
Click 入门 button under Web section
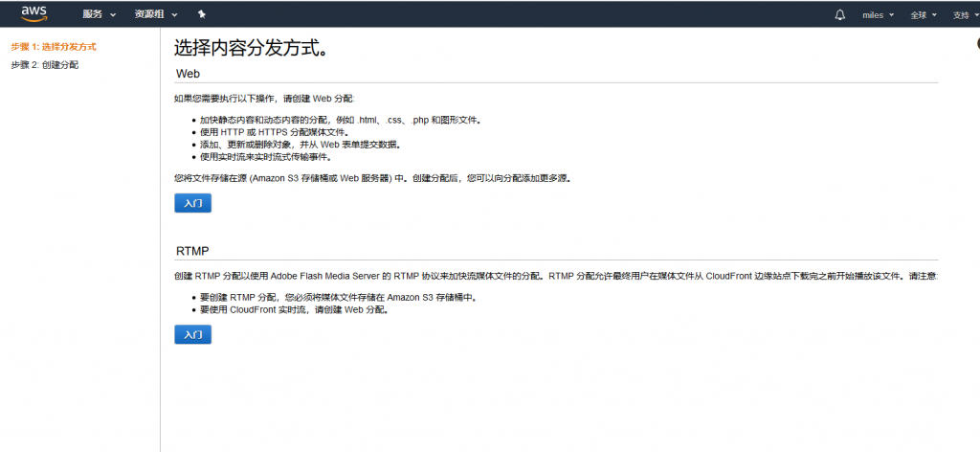click(x=192, y=203)
